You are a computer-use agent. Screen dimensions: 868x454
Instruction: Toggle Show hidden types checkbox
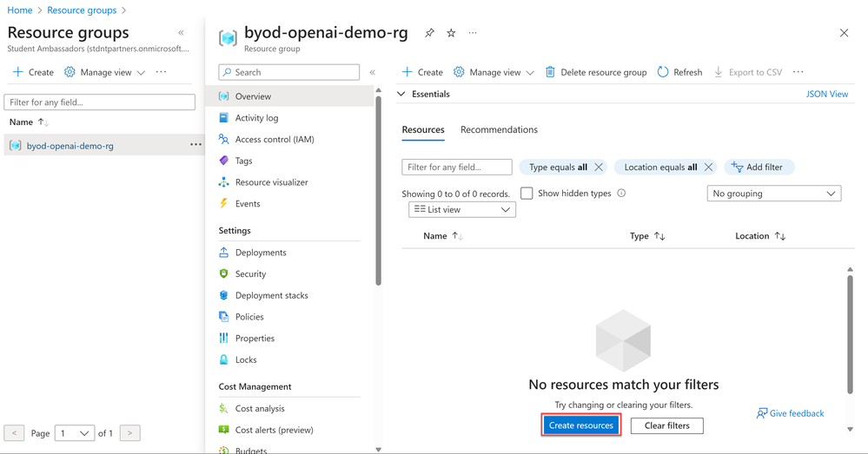click(527, 193)
